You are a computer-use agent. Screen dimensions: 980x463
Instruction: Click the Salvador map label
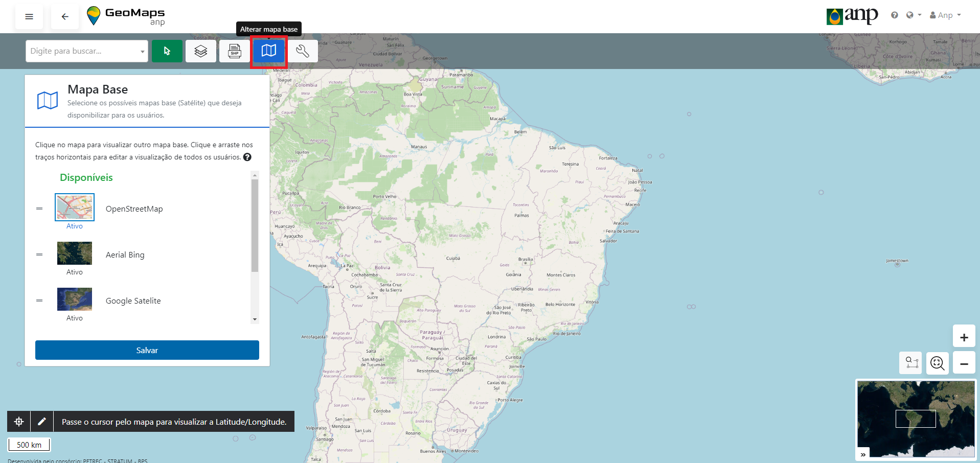click(x=608, y=241)
